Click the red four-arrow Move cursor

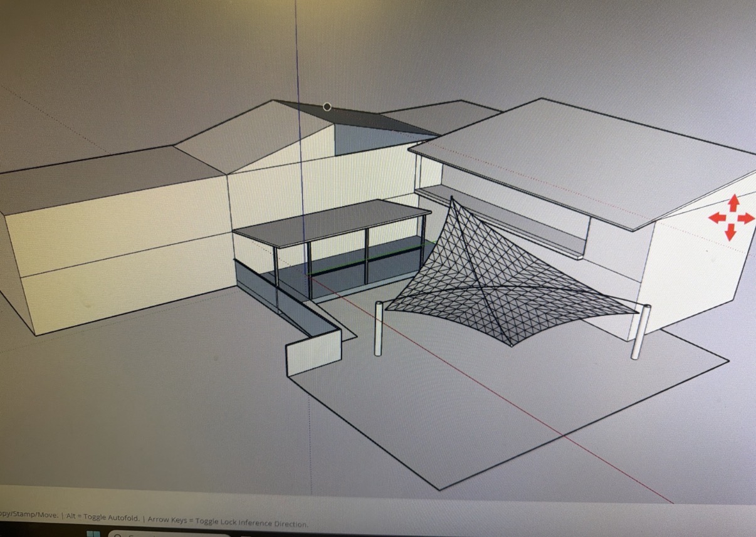pos(731,217)
